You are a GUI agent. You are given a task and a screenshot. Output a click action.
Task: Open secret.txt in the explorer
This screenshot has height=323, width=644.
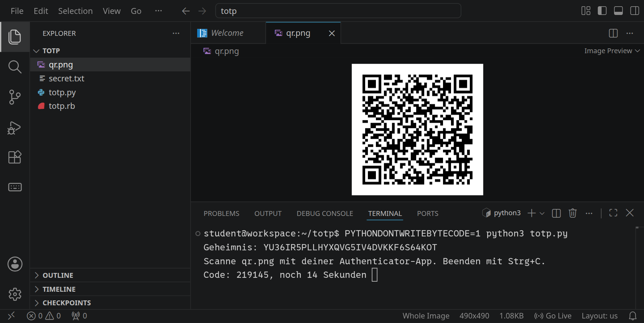110,79
